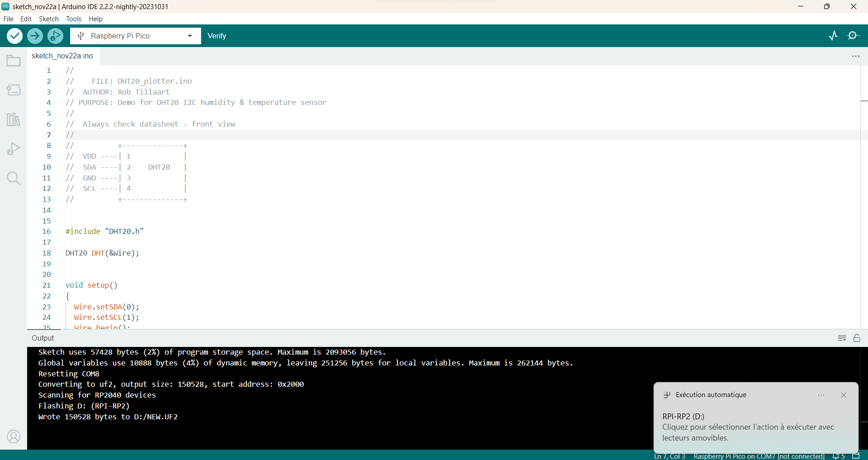Click the account profile icon
Screen dimensions: 868x460
[x=14, y=436]
